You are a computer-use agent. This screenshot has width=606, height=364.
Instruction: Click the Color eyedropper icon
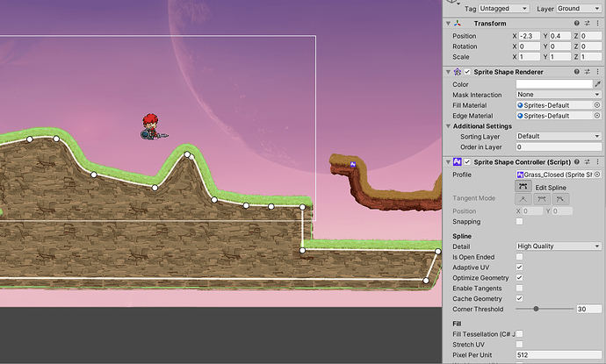click(x=597, y=83)
